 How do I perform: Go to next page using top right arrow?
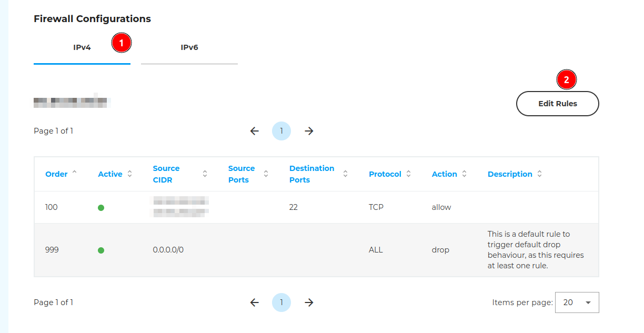point(309,131)
